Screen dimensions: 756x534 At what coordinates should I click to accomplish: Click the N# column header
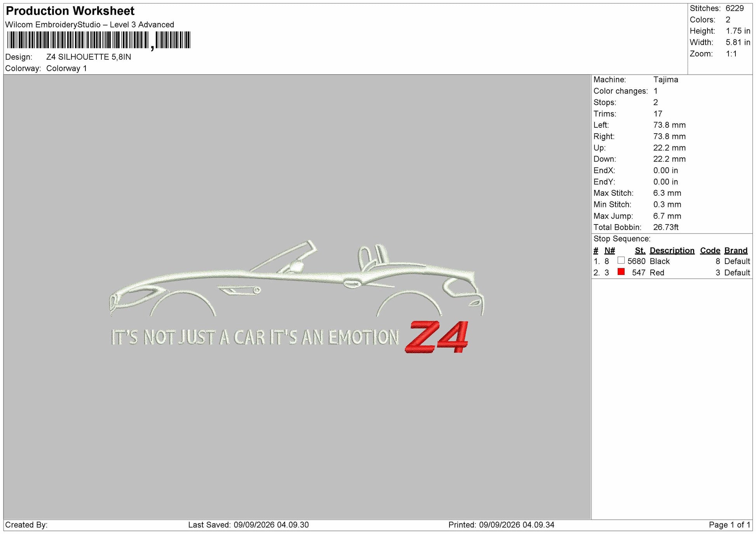pyautogui.click(x=610, y=250)
